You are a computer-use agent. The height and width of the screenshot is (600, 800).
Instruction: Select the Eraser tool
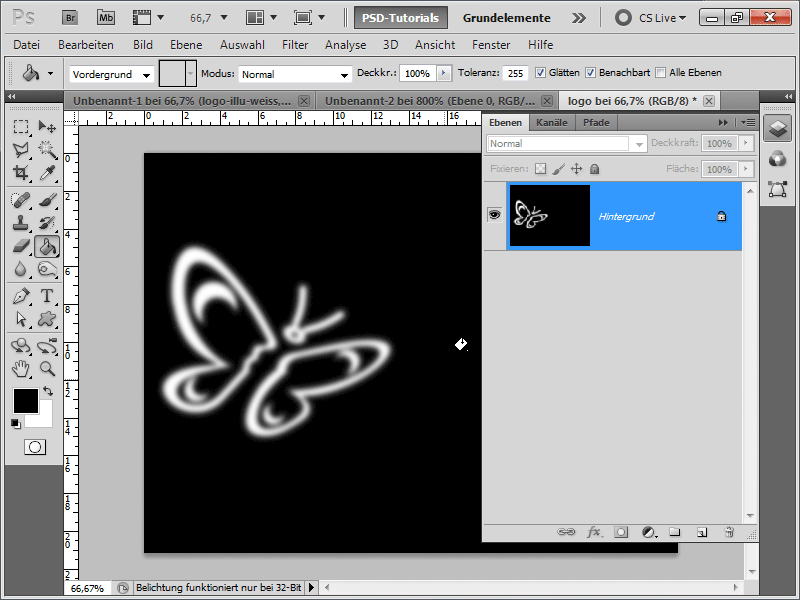21,246
